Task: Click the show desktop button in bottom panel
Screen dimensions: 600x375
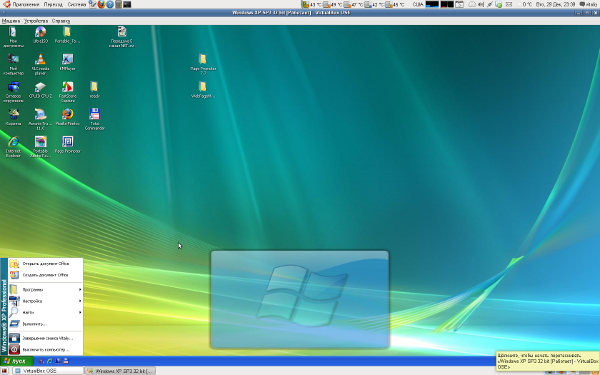Action: pos(4,371)
